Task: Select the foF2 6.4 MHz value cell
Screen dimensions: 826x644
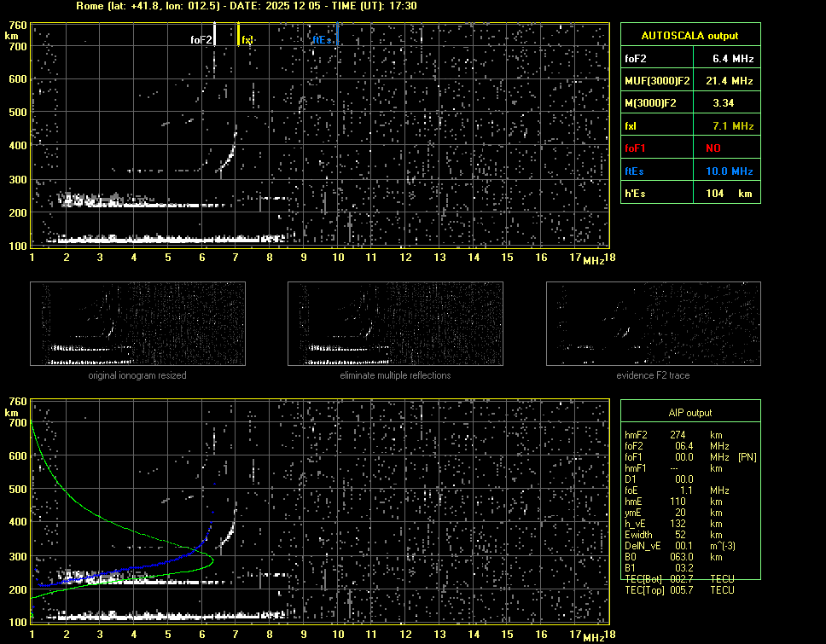Action: (732, 59)
